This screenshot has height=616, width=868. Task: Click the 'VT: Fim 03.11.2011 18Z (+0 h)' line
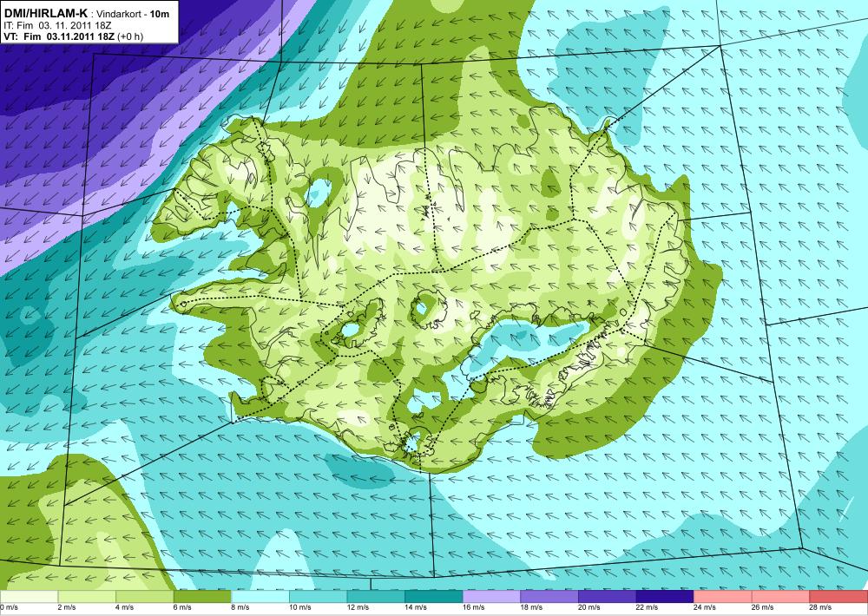[73, 36]
